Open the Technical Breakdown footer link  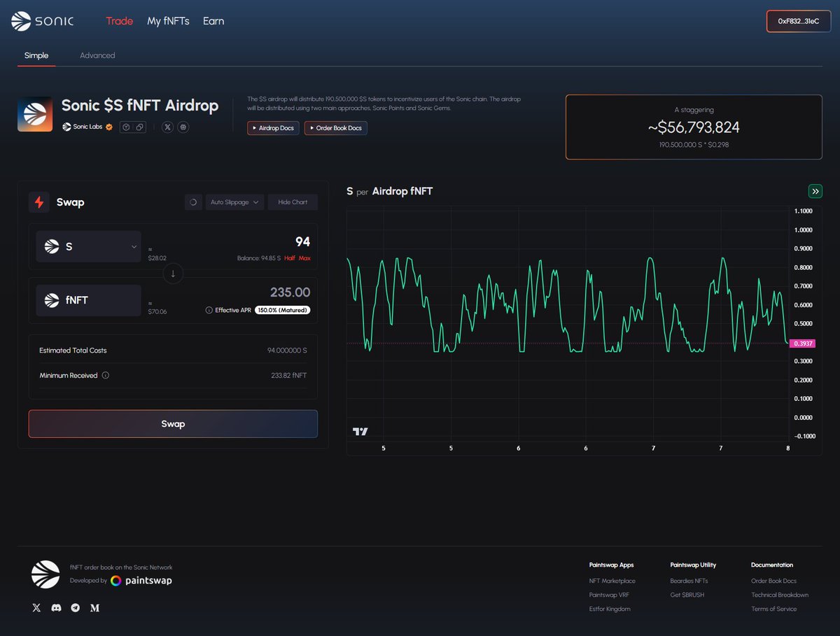[780, 595]
